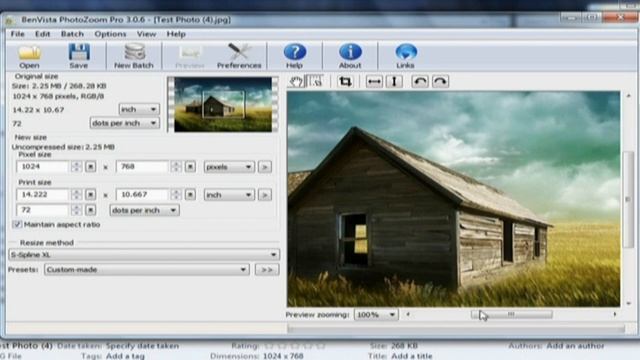Click the Links toolbar icon
Screen dimensions: 640x360
point(405,56)
